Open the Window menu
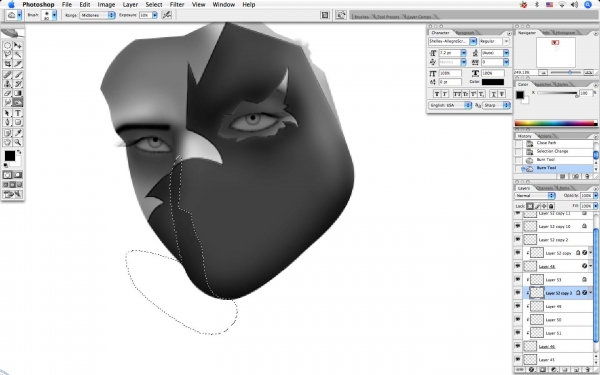This screenshot has width=600, height=375. (223, 5)
